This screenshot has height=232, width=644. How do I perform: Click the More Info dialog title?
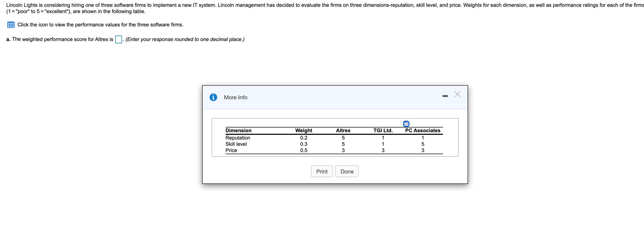pos(236,97)
